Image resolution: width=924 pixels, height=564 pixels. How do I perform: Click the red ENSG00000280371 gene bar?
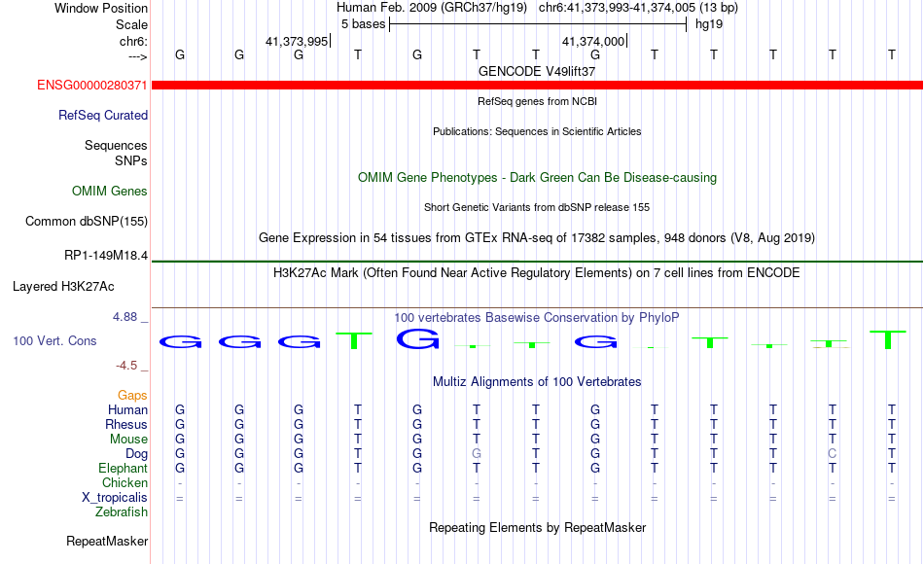pos(537,86)
